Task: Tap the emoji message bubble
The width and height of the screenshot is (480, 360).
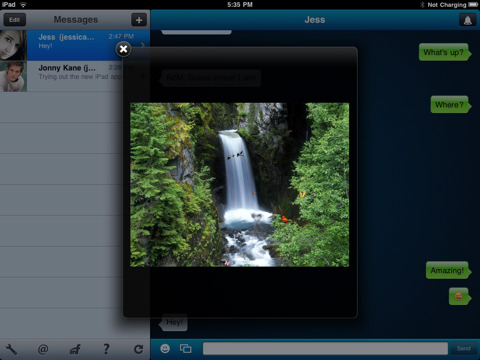Action: (x=460, y=296)
